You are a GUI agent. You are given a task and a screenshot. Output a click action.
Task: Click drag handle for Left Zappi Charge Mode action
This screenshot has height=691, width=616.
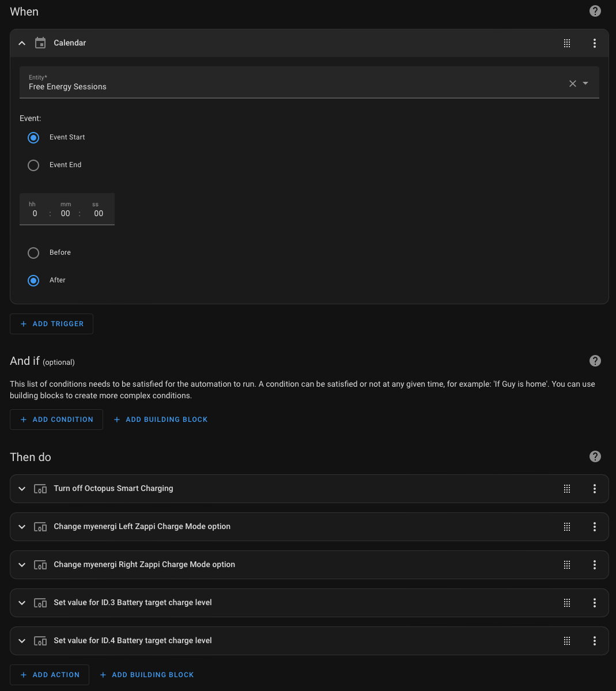pyautogui.click(x=567, y=527)
